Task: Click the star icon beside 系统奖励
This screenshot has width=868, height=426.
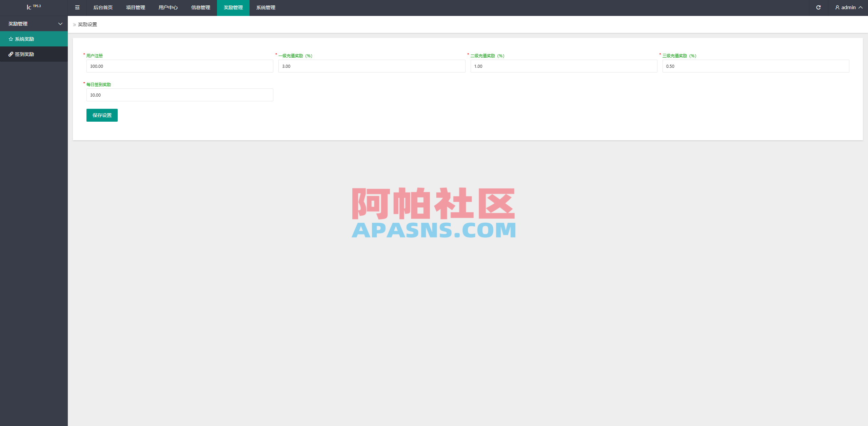Action: [x=10, y=39]
